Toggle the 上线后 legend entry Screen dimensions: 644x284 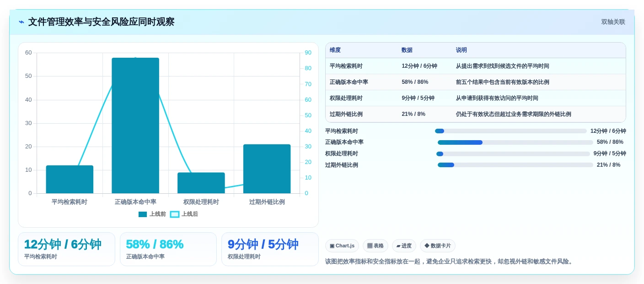click(184, 214)
